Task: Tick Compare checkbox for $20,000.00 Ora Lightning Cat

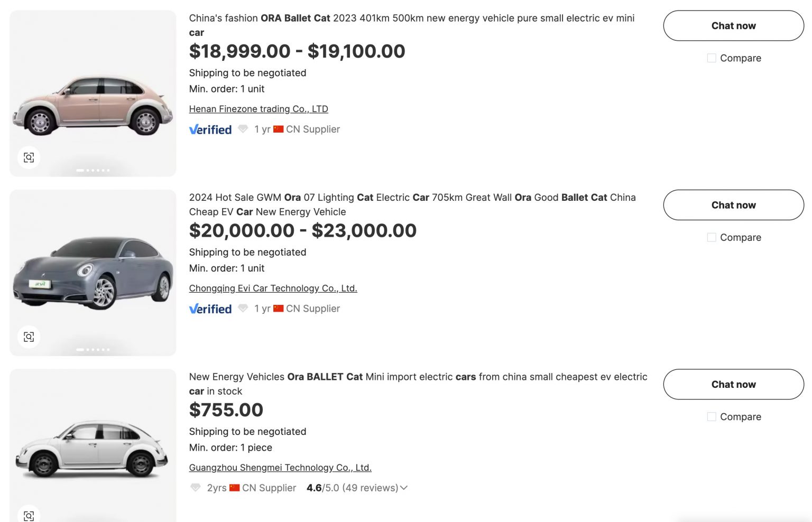Action: (x=712, y=238)
